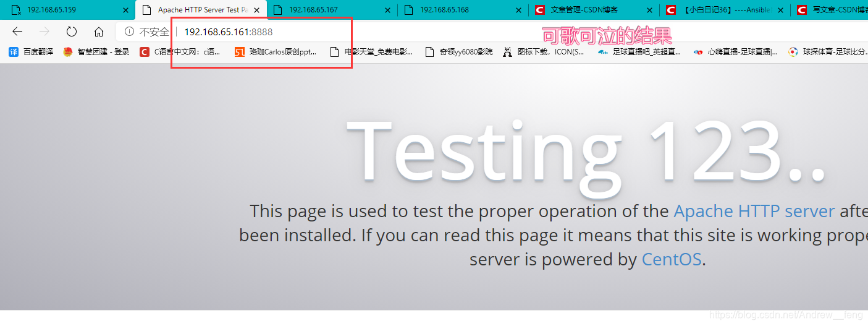Go to the home page icon
868x326 pixels.
coord(99,32)
